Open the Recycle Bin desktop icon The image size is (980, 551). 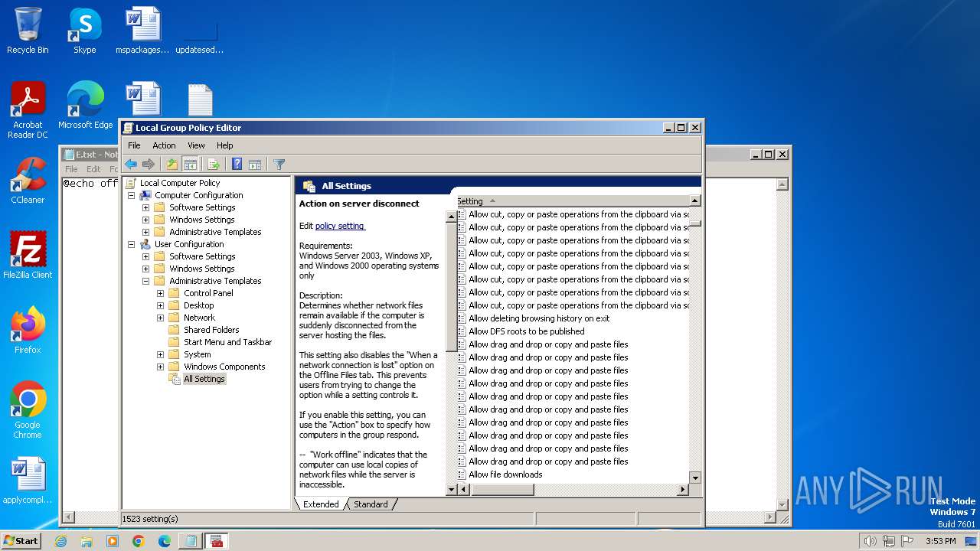[x=28, y=31]
